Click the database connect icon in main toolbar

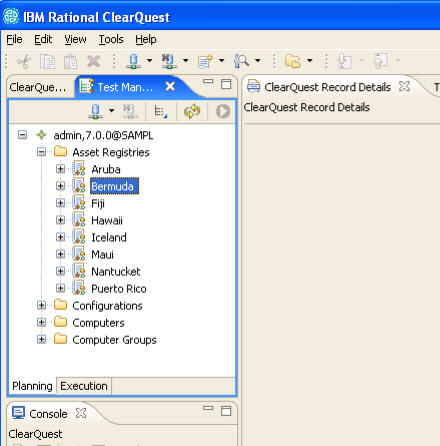pos(134,61)
